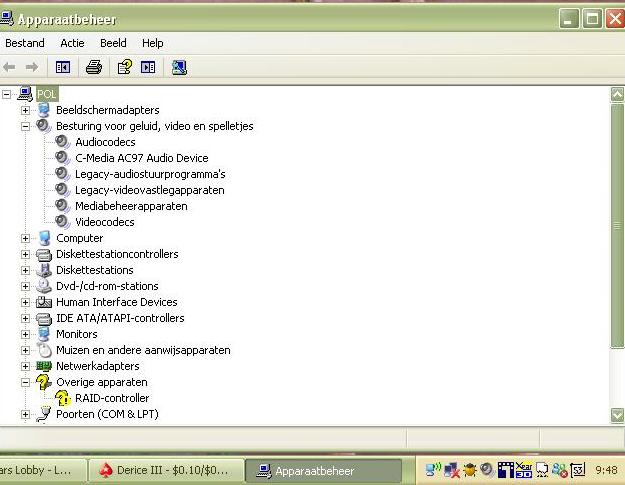Click the action pane toolbar icon

[148, 67]
